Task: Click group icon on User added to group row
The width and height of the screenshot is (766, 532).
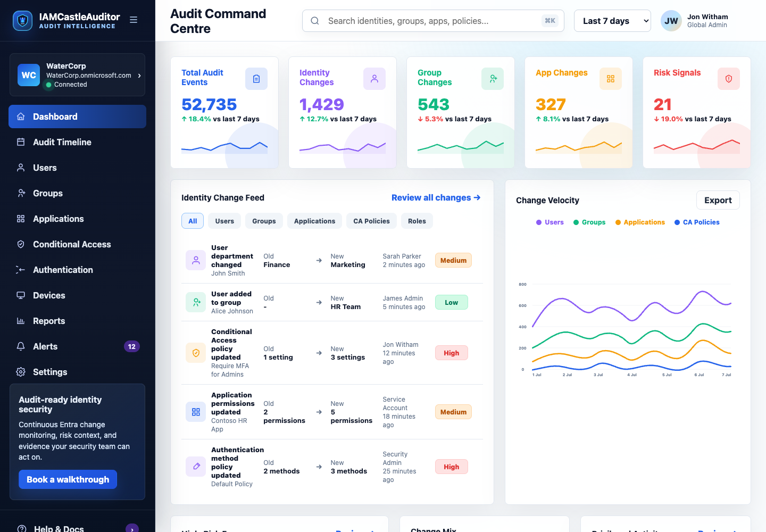Action: click(196, 302)
